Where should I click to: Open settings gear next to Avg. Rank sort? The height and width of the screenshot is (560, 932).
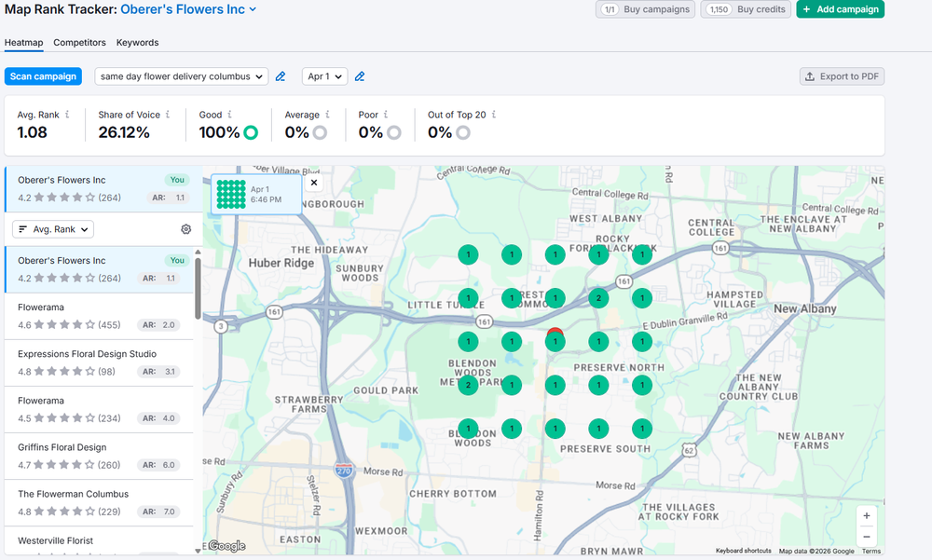point(186,229)
